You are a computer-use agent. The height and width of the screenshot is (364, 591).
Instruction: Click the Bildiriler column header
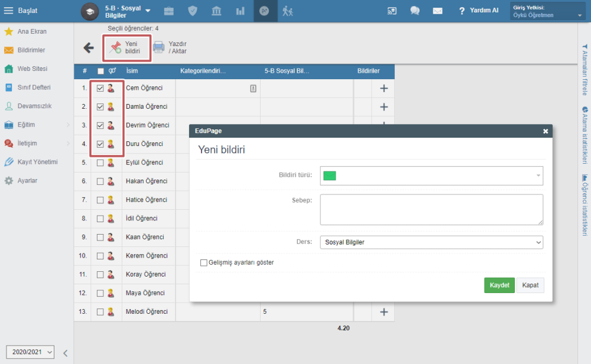(x=368, y=71)
